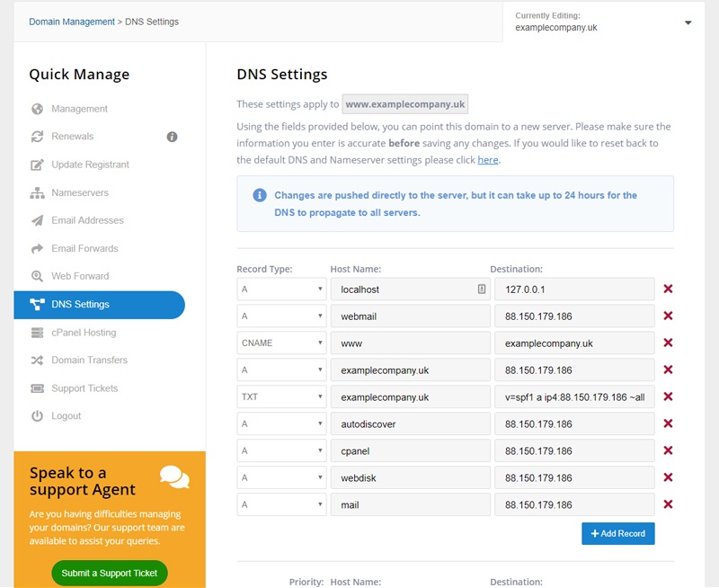Remove the www CNAME record
This screenshot has width=719, height=588.
coord(668,343)
